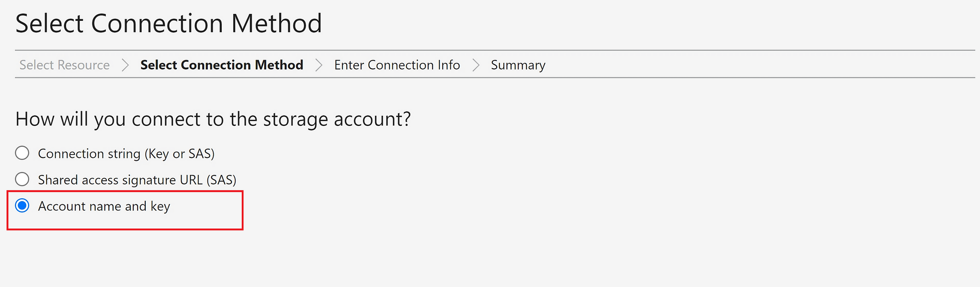Open the Summary step in the breadcrumb

click(x=518, y=65)
